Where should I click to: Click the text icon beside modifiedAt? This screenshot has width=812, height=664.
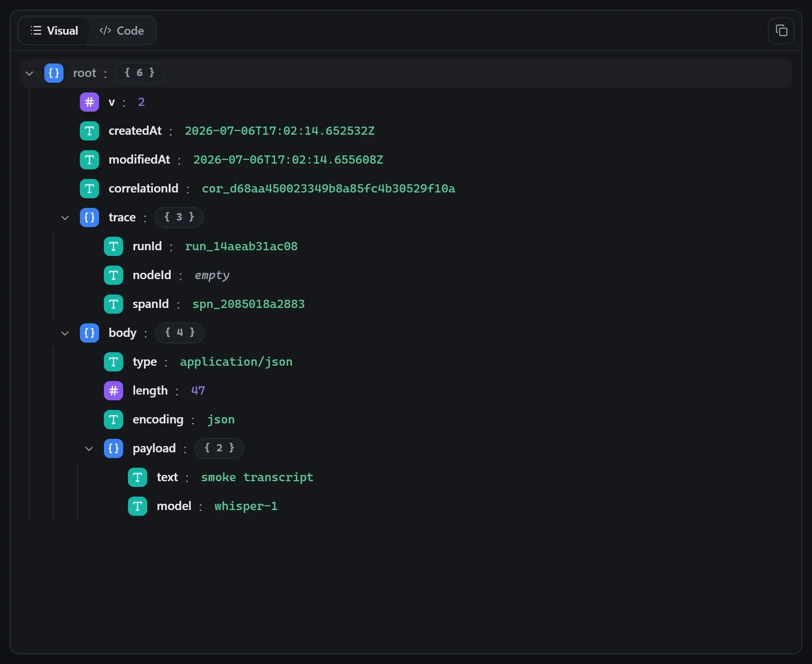pos(89,160)
